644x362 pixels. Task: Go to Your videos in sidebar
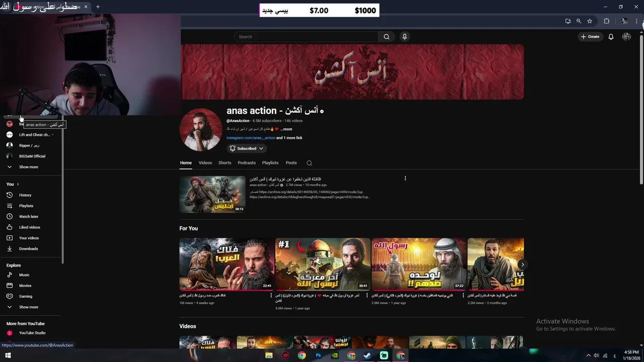coord(29,238)
